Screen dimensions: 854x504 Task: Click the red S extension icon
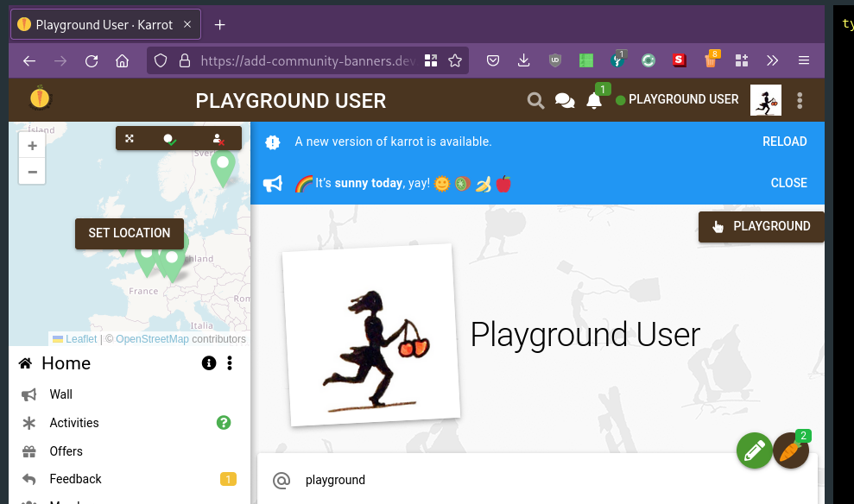pos(680,60)
